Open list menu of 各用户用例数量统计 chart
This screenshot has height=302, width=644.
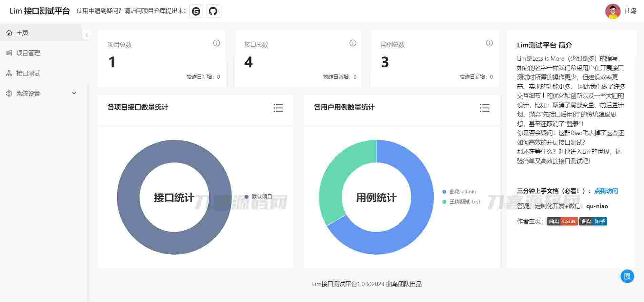pyautogui.click(x=485, y=108)
